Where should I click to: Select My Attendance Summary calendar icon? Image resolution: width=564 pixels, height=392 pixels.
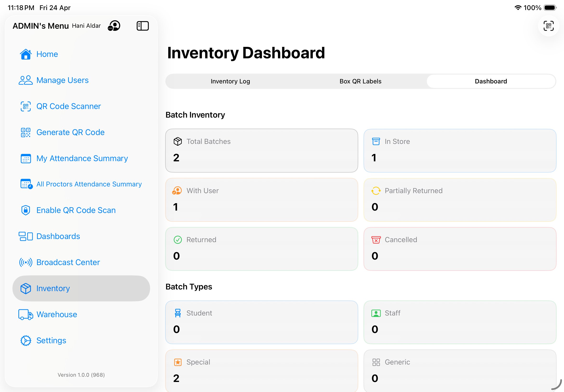point(26,158)
